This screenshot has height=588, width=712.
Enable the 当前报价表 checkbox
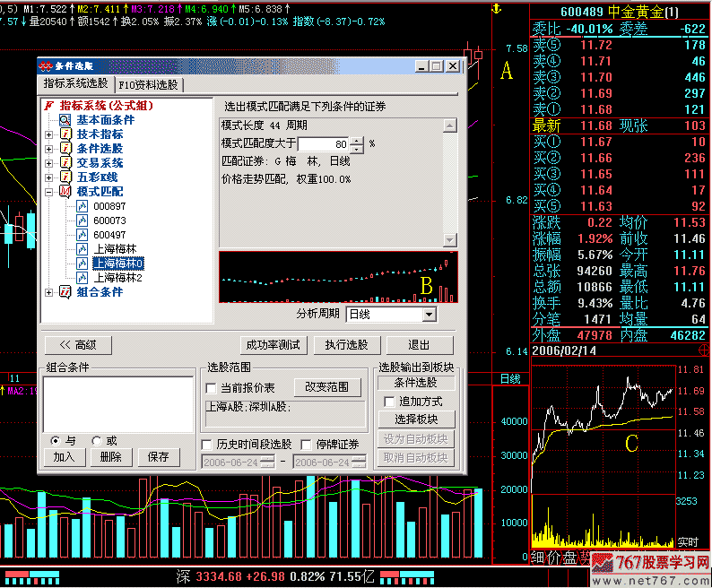point(211,388)
